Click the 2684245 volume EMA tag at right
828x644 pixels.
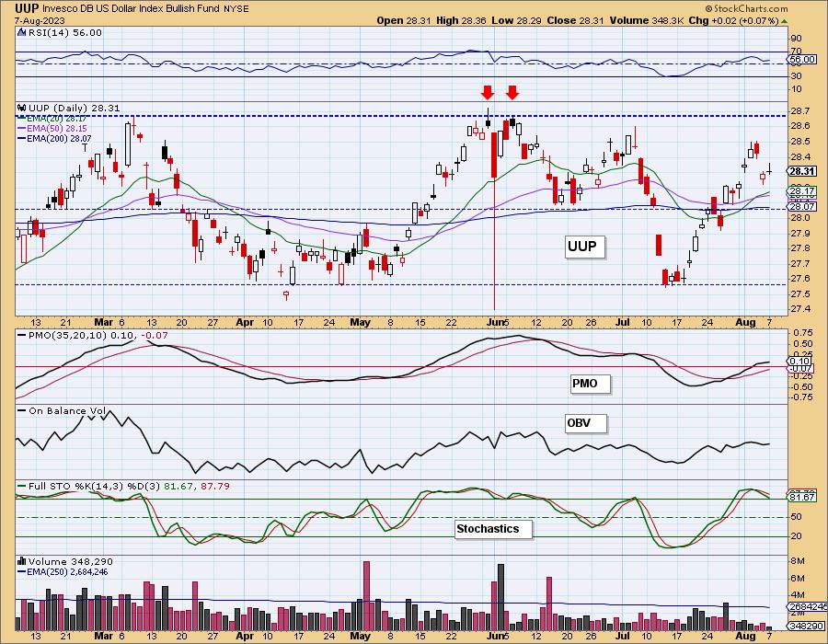point(806,606)
